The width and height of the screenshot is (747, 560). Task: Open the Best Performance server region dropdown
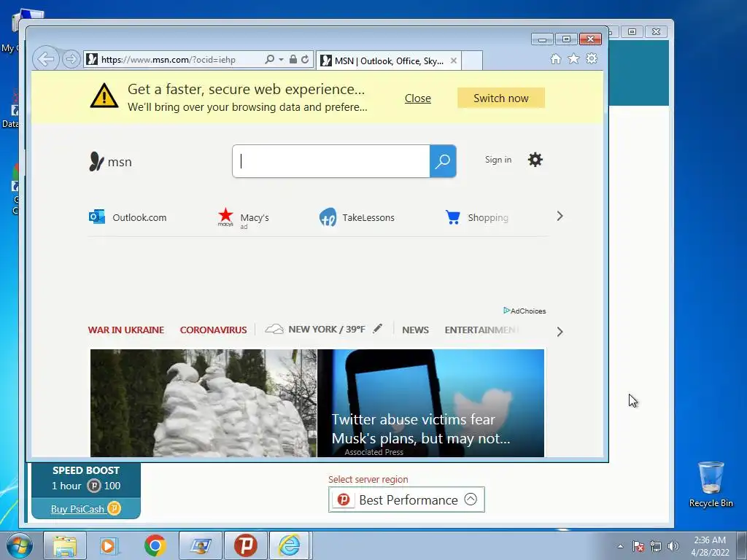(406, 499)
